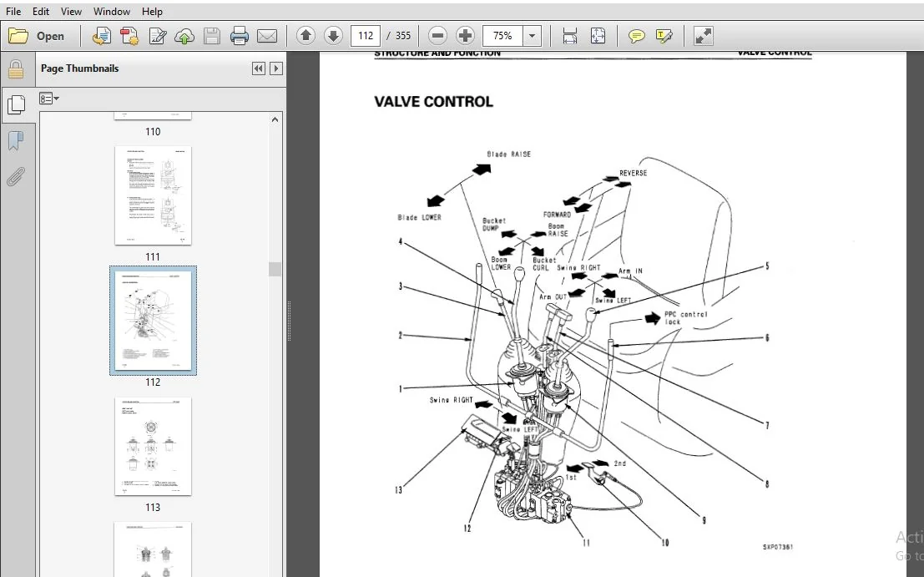Image resolution: width=924 pixels, height=577 pixels.
Task: Click the PPC control lock label
Action: pyautogui.click(x=686, y=317)
